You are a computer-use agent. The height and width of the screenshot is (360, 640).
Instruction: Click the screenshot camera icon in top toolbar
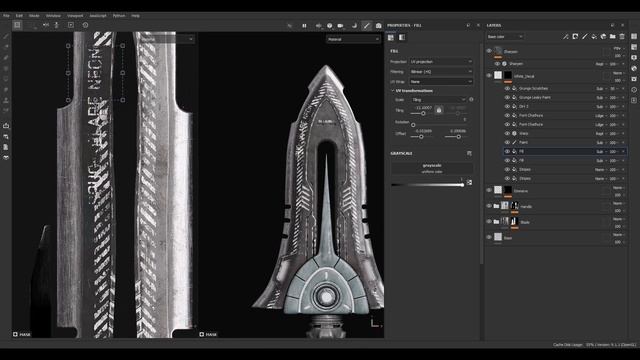[x=378, y=26]
